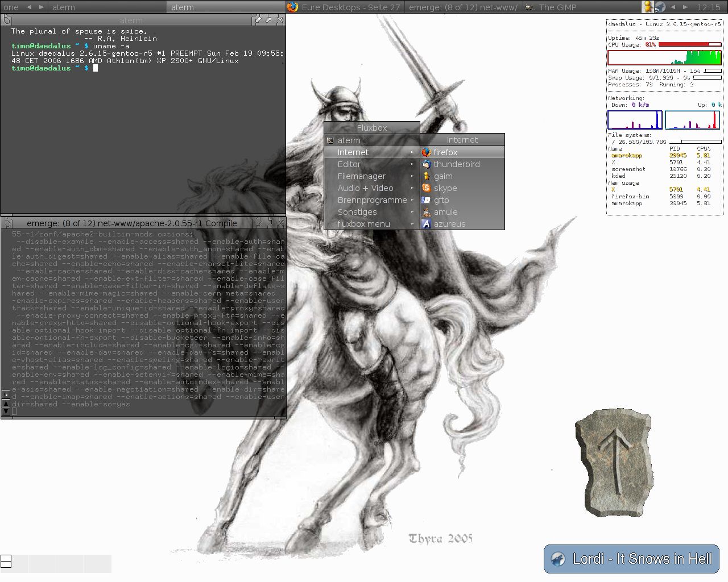Expand the Brennprogramme submenu arrow
728x582 pixels.
pos(412,200)
